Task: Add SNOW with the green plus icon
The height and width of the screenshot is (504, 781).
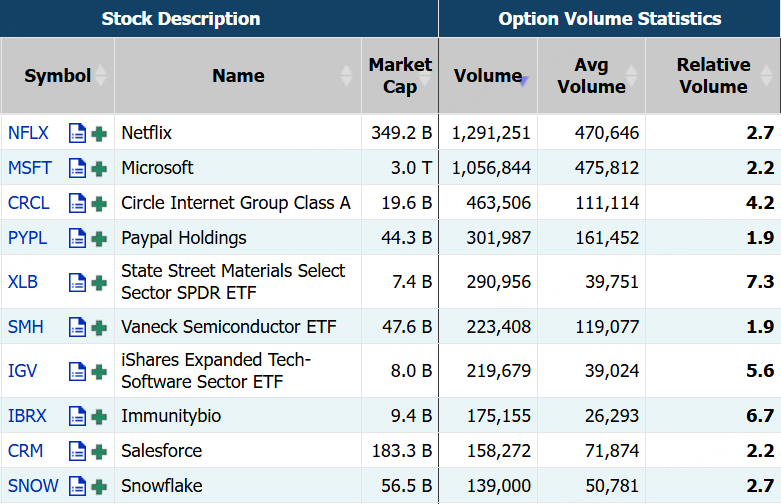Action: [99, 486]
